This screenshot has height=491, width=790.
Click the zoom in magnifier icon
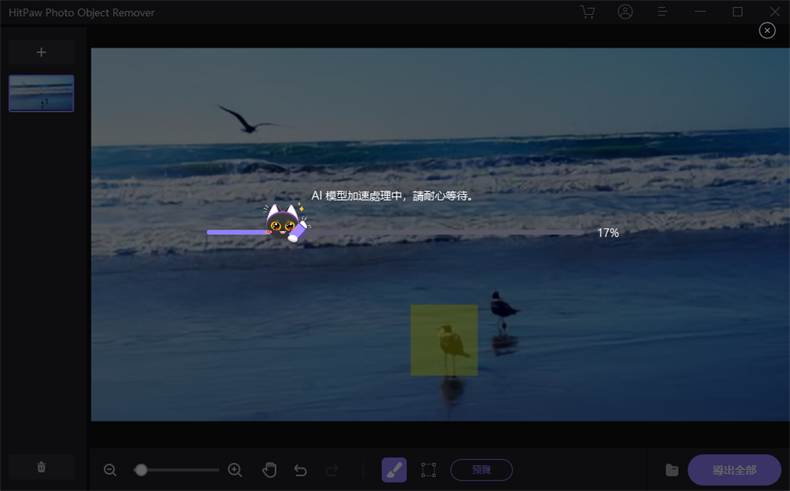(235, 470)
